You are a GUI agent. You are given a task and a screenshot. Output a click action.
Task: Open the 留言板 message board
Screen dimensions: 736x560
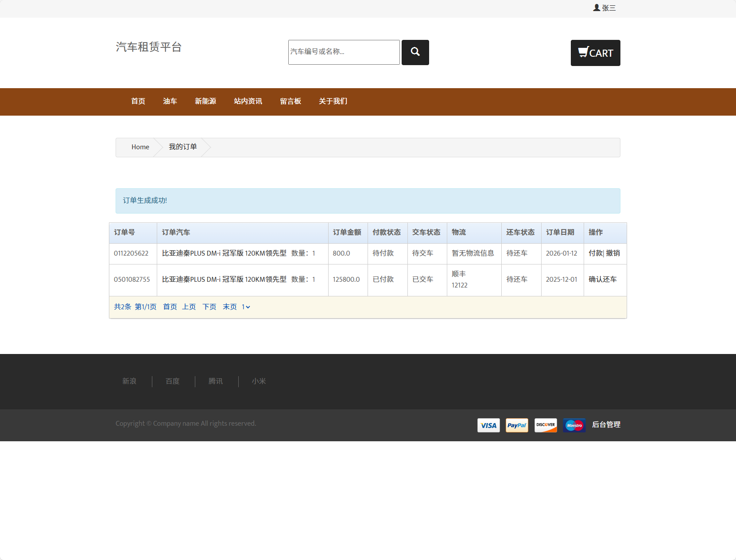290,101
